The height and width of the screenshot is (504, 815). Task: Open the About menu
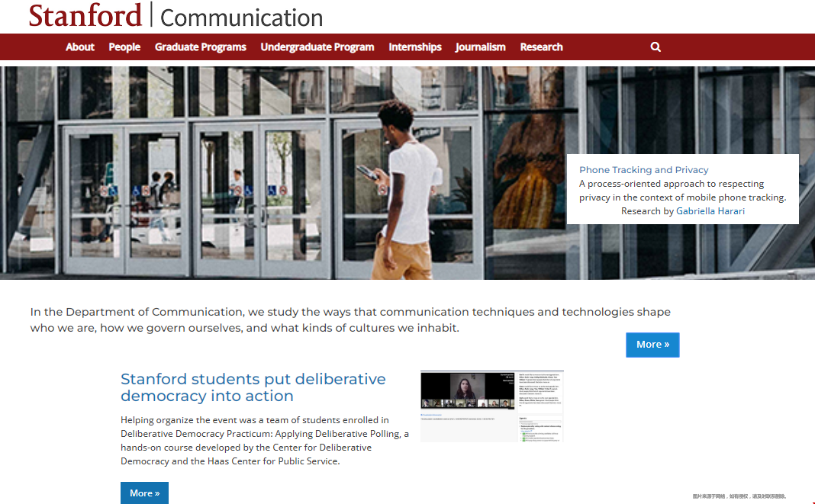(80, 47)
